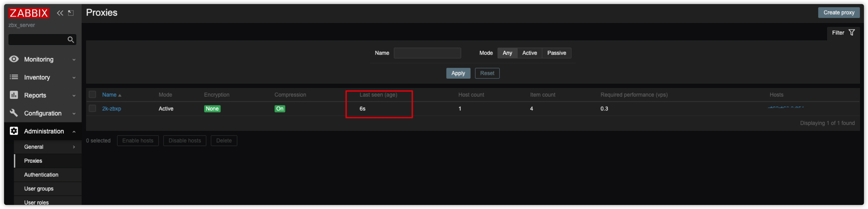Image resolution: width=868 pixels, height=209 pixels.
Task: Click the Configuration wrench icon
Action: pos(14,113)
